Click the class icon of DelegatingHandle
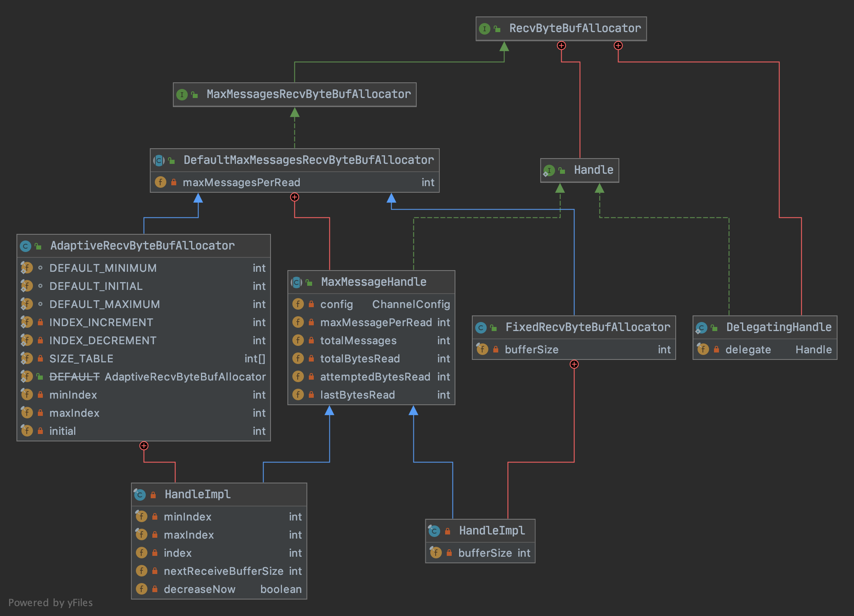The width and height of the screenshot is (854, 616). (702, 328)
